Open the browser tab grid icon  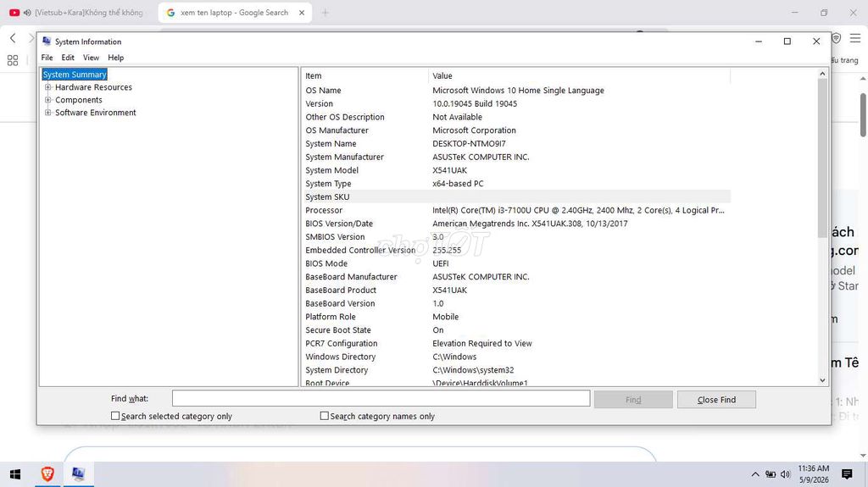coord(13,60)
